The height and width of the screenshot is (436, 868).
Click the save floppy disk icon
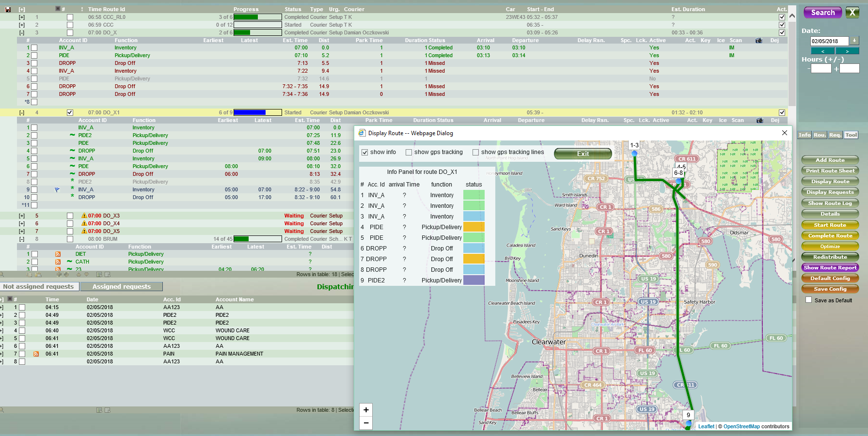[8, 10]
